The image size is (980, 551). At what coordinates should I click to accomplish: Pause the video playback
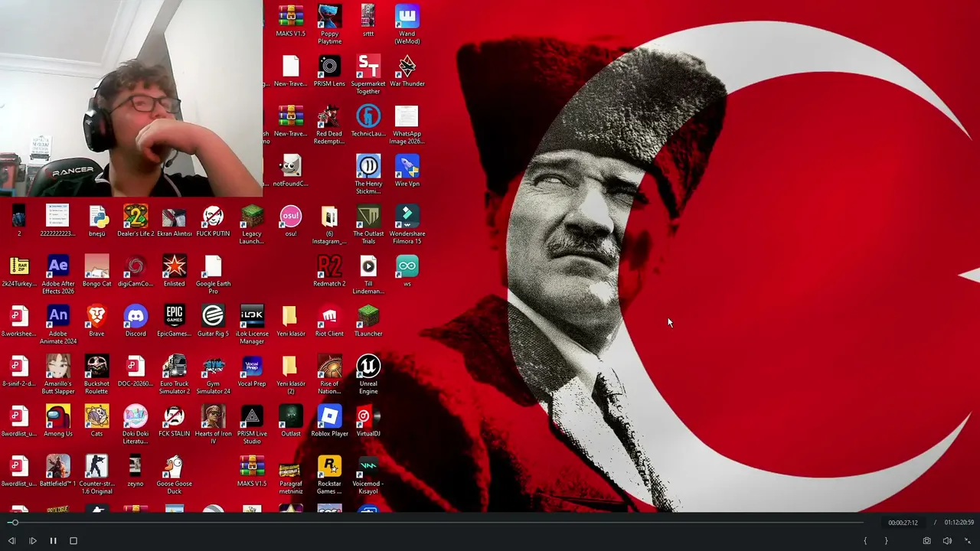point(53,541)
